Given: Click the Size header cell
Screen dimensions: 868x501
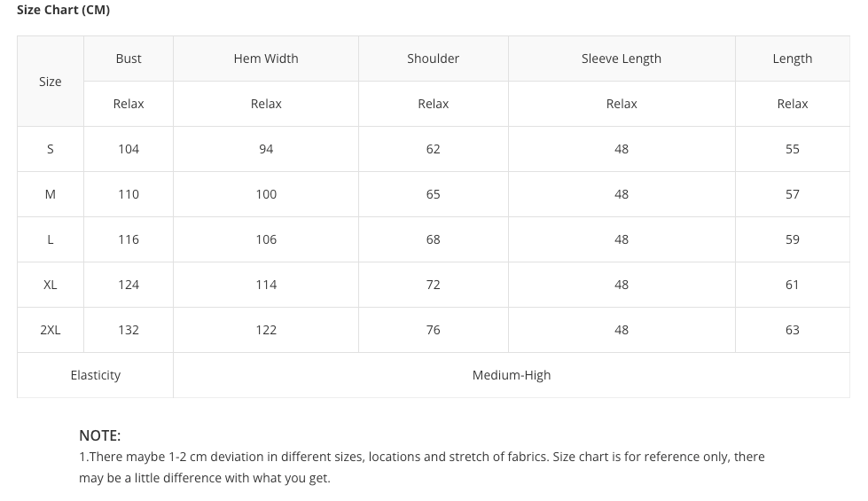Looking at the screenshot, I should [x=51, y=82].
